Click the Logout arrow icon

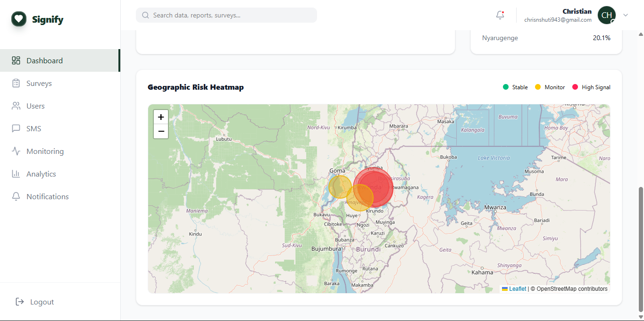20,302
